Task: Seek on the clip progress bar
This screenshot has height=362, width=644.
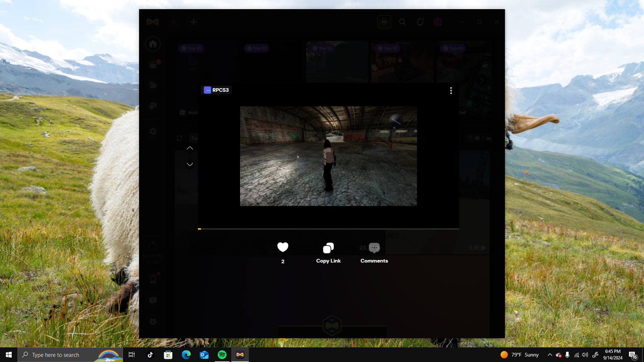Action: [x=329, y=229]
